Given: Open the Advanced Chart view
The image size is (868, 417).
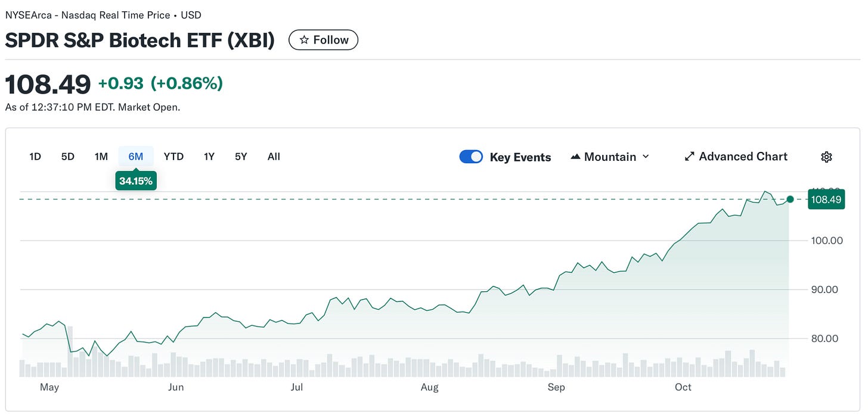Looking at the screenshot, I should (736, 157).
